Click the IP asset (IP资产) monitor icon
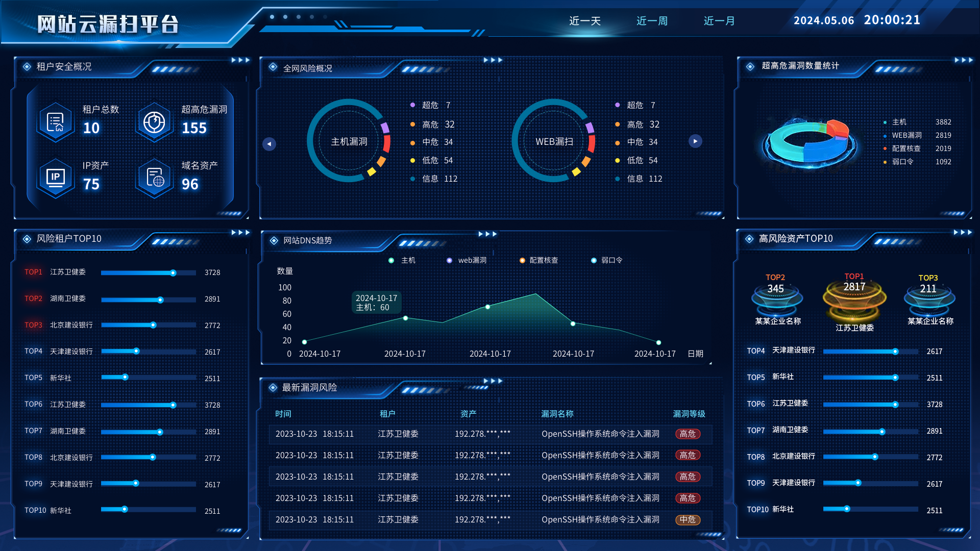Image resolution: width=980 pixels, height=551 pixels. click(x=55, y=178)
